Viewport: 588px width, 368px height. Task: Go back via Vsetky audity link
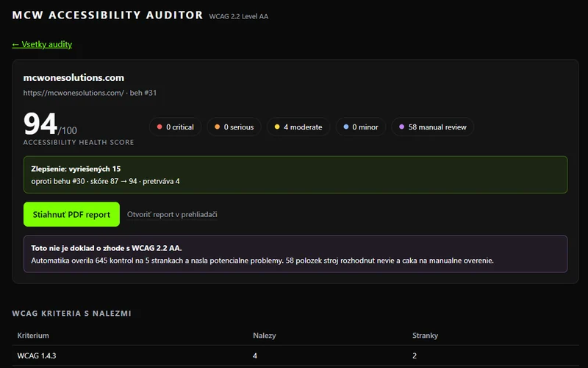(x=42, y=44)
